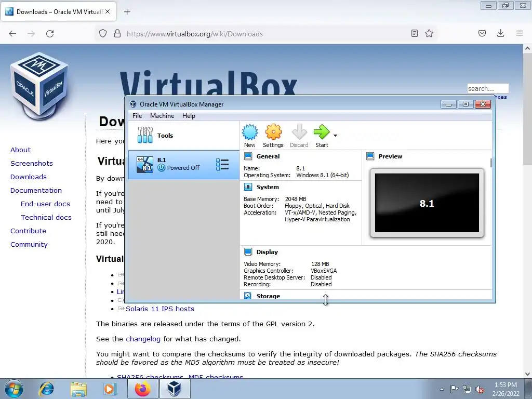Launch Internet Explorer from taskbar
This screenshot has height=399, width=532.
pyautogui.click(x=46, y=389)
